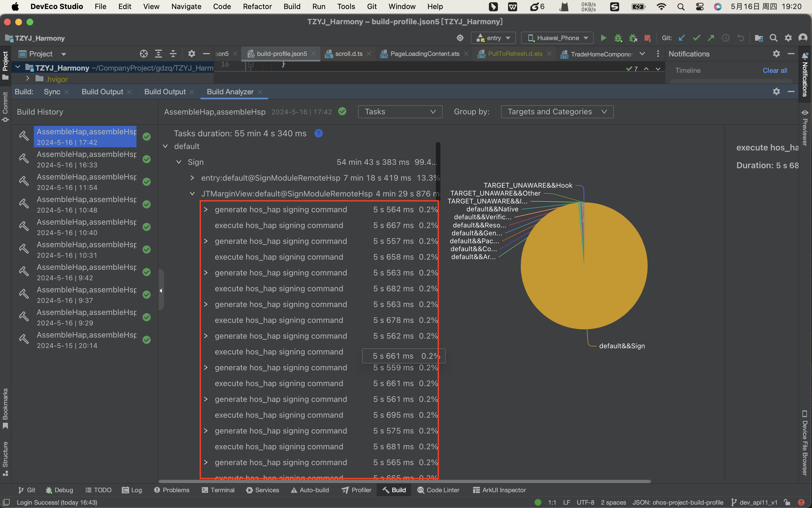Click help question mark beside Tasks duration
This screenshot has width=812, height=508.
point(318,133)
